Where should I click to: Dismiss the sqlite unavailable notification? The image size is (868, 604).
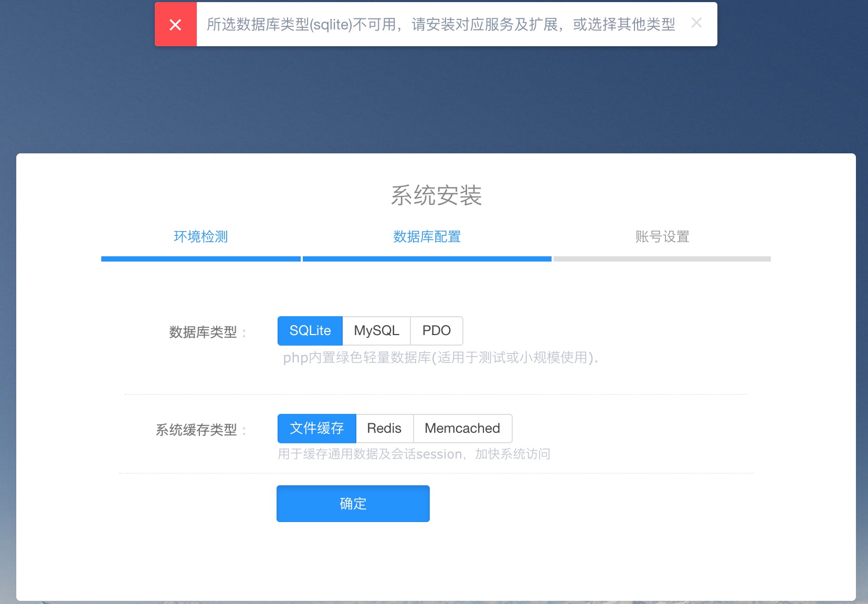pyautogui.click(x=696, y=23)
